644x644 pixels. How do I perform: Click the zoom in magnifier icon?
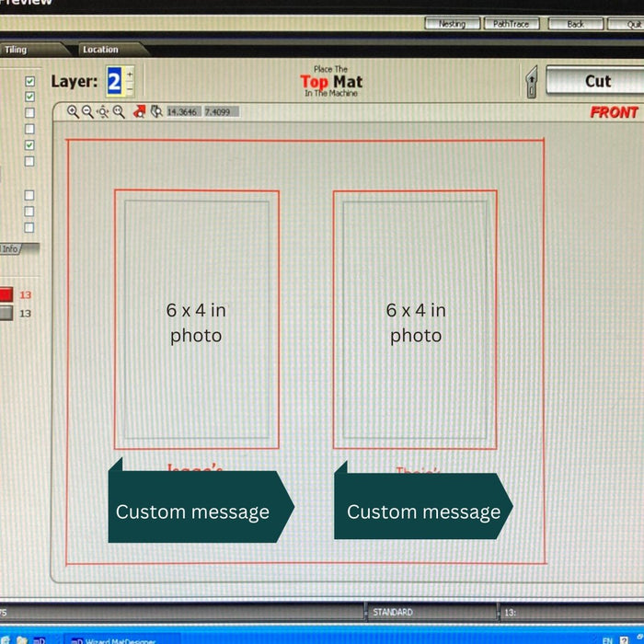(73, 111)
